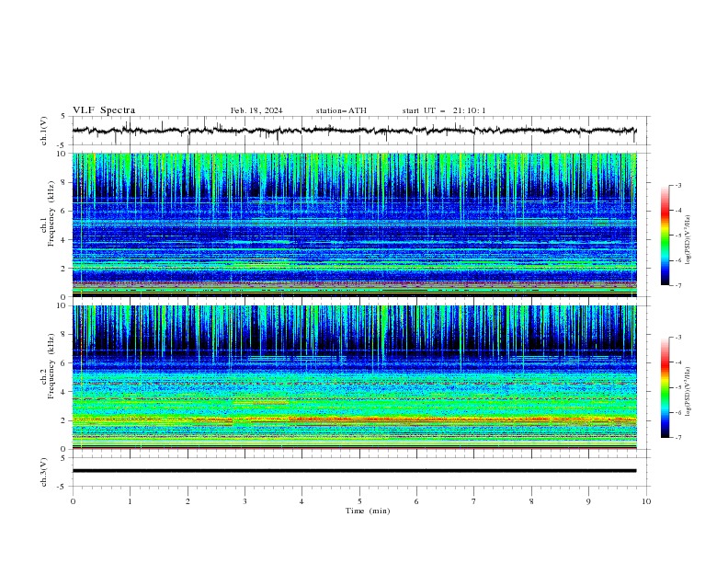Image resolution: width=728 pixels, height=563 pixels.
Task: Click the "-3" tick on ch.1 colorbar
Action: [678, 185]
